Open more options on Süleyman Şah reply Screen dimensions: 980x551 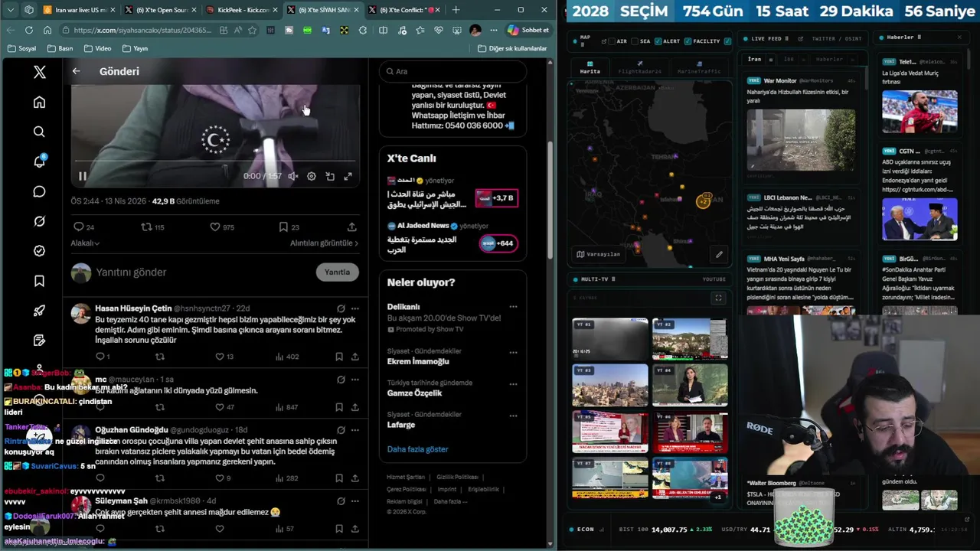click(354, 501)
